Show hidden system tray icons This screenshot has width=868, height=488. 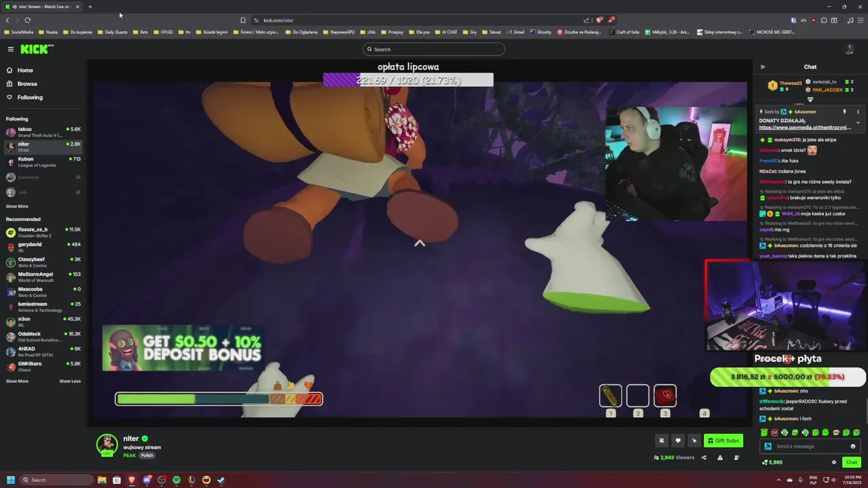(x=778, y=480)
